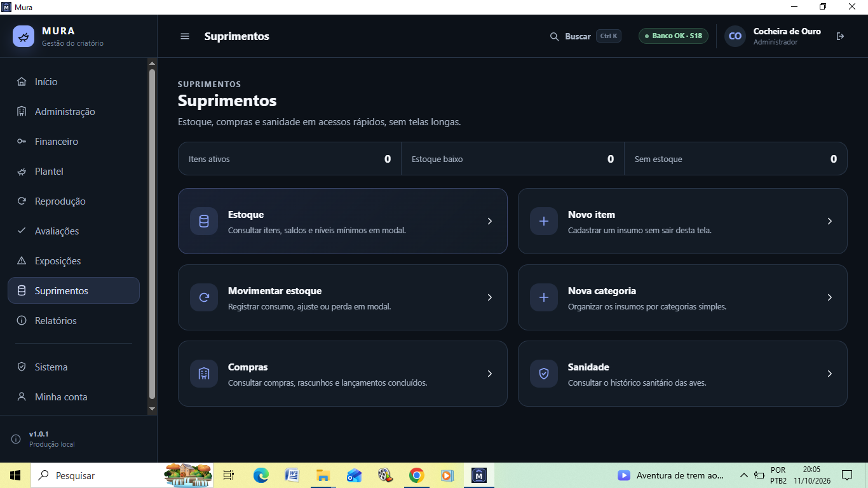Open the Novo item card chevron
This screenshot has height=488, width=868.
tap(830, 221)
